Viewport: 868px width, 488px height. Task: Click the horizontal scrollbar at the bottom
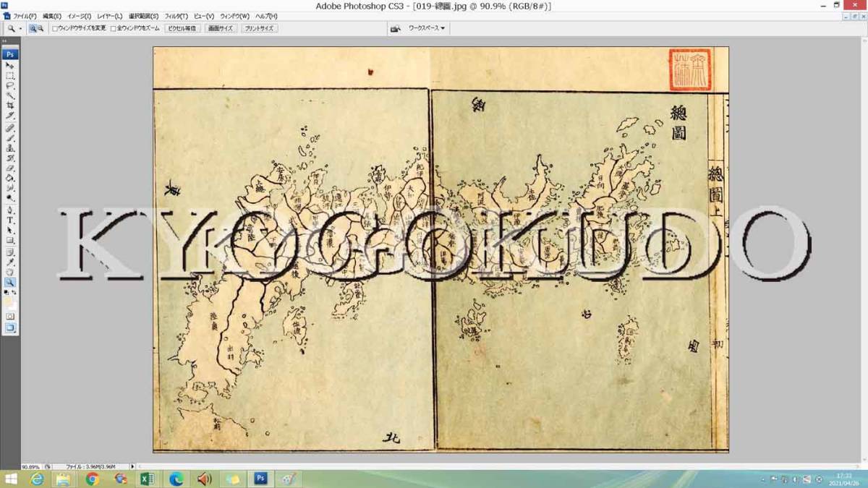coord(499,467)
